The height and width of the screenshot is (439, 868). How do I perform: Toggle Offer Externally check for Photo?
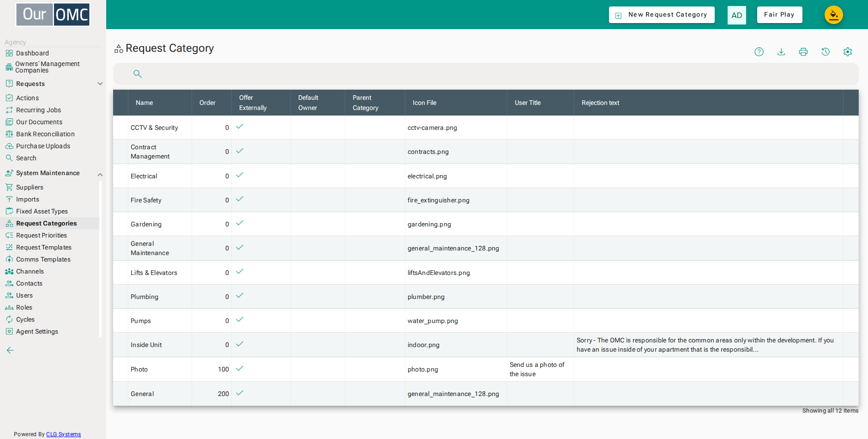(x=240, y=368)
